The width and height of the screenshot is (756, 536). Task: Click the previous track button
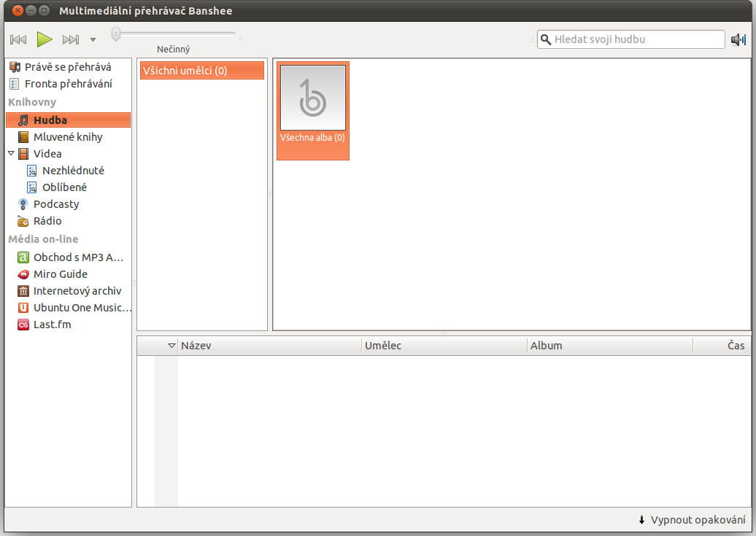18,39
